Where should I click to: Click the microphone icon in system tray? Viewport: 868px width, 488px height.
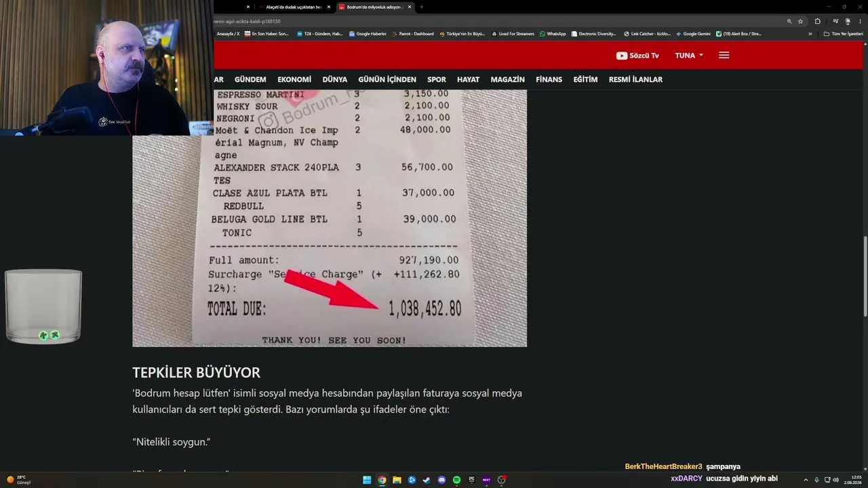[816, 480]
